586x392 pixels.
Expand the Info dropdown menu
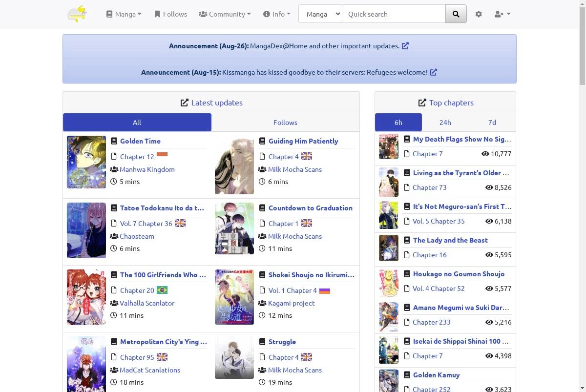tap(276, 14)
